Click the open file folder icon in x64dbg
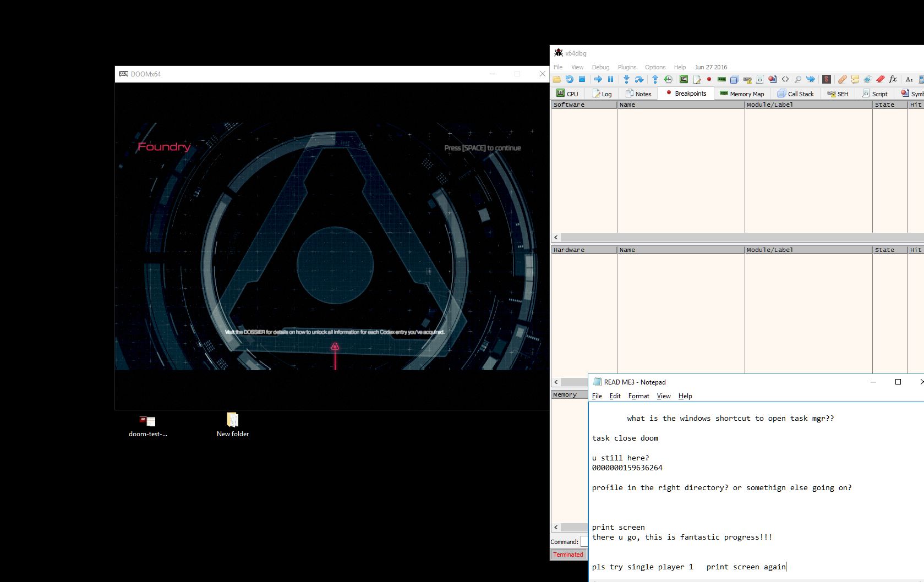This screenshot has height=582, width=924. [557, 79]
